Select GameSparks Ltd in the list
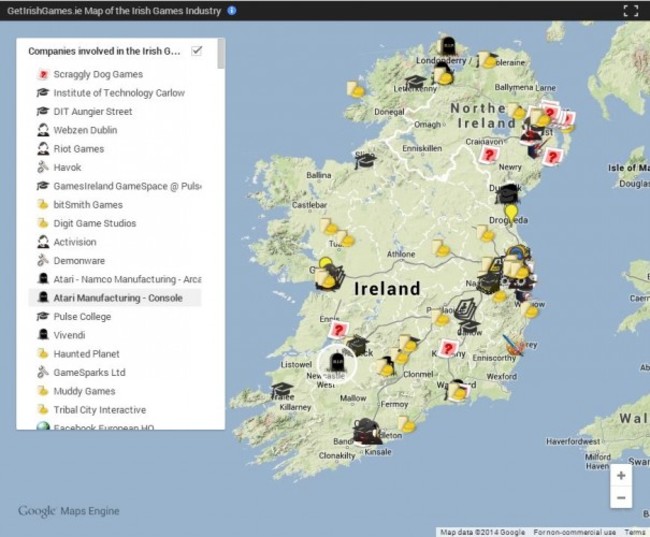The image size is (650, 537). [89, 372]
